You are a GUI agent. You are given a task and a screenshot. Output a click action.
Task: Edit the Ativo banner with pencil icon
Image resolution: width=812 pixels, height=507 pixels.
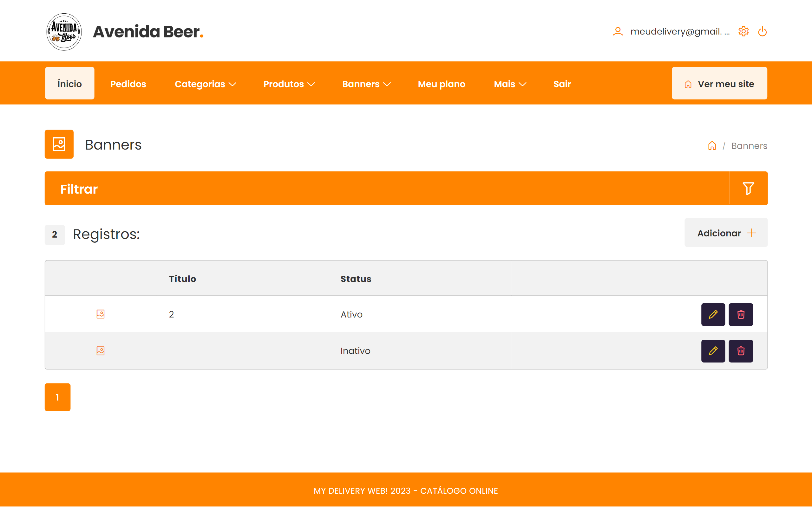point(713,315)
